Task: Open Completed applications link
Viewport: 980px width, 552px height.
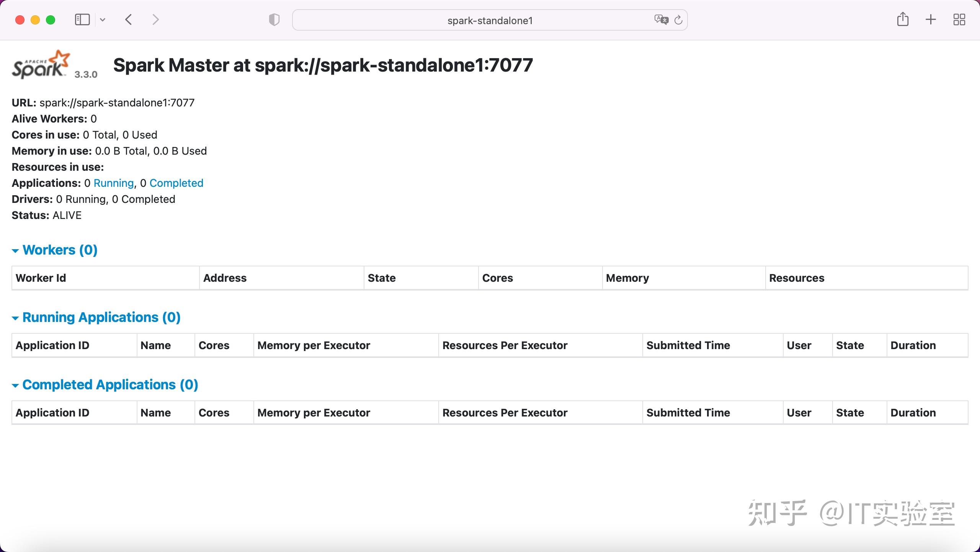Action: 176,183
